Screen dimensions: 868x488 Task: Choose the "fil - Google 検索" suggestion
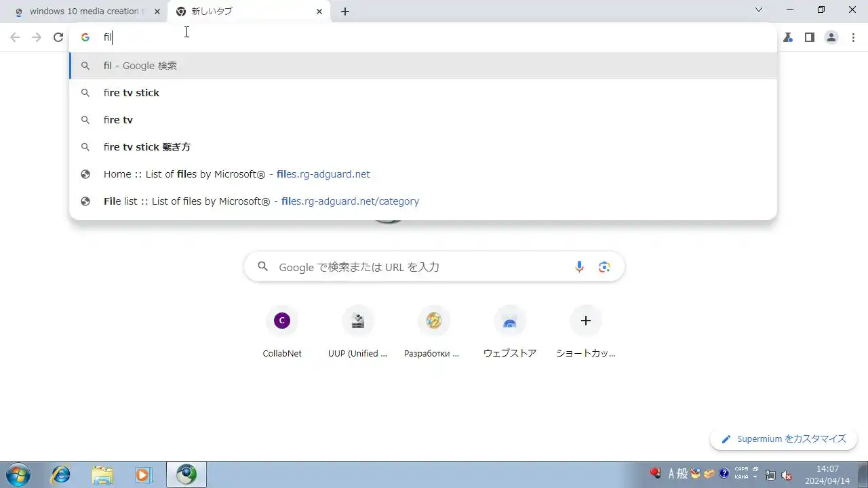pos(423,66)
